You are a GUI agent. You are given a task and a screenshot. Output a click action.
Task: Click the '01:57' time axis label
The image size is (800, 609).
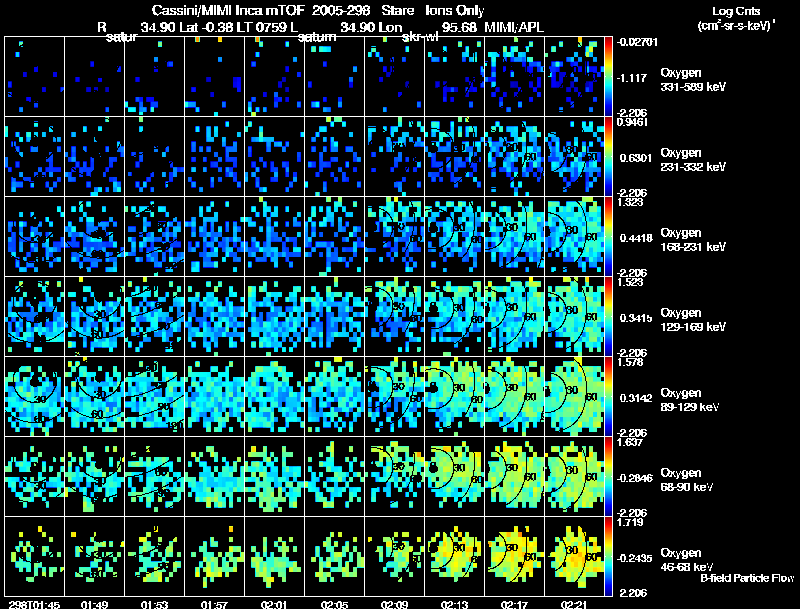click(214, 605)
